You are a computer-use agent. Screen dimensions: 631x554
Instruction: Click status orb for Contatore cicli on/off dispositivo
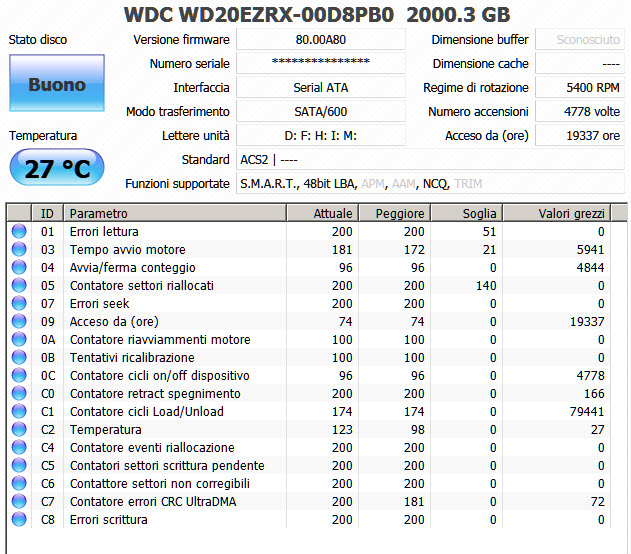pos(19,375)
